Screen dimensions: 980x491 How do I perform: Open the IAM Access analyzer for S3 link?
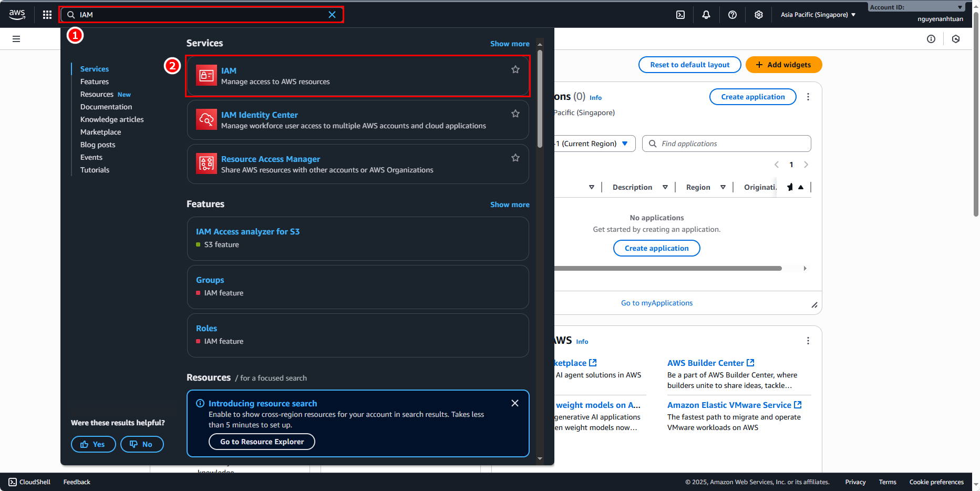[247, 231]
